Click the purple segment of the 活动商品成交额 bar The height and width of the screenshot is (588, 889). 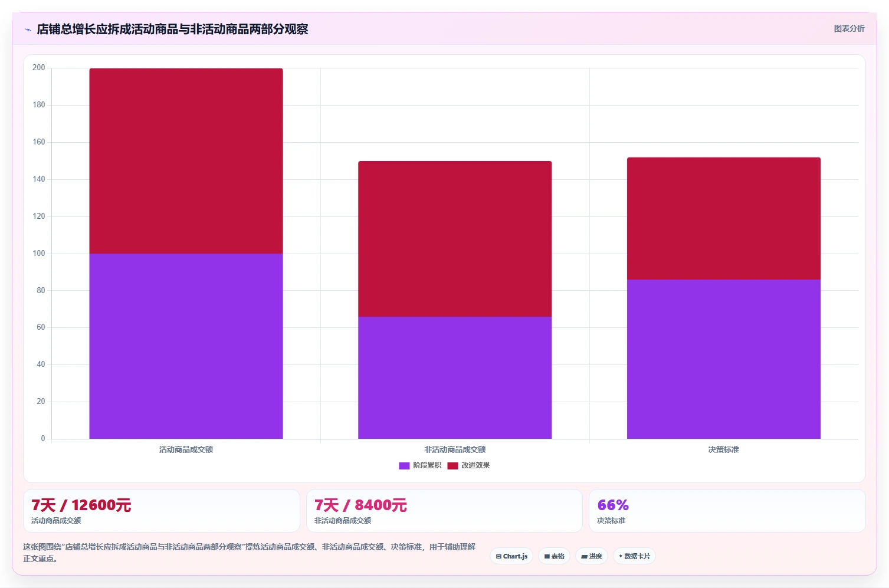186,346
